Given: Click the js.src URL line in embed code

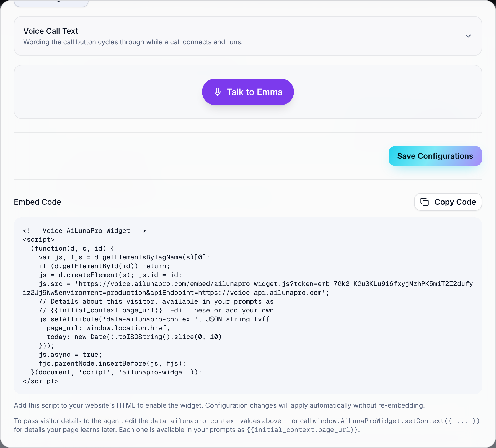Looking at the screenshot, I should point(248,288).
